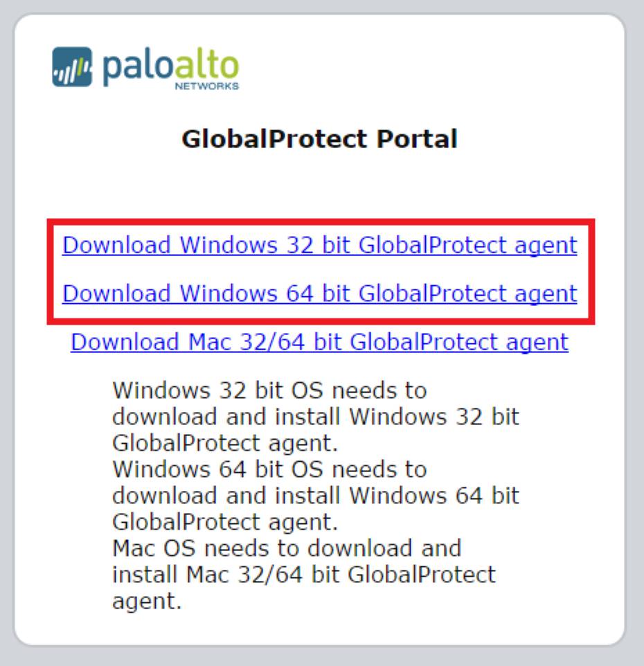Click the word "GlobalProtect" in the bold heading
Image resolution: width=644 pixels, height=666 pixels.
tap(274, 139)
